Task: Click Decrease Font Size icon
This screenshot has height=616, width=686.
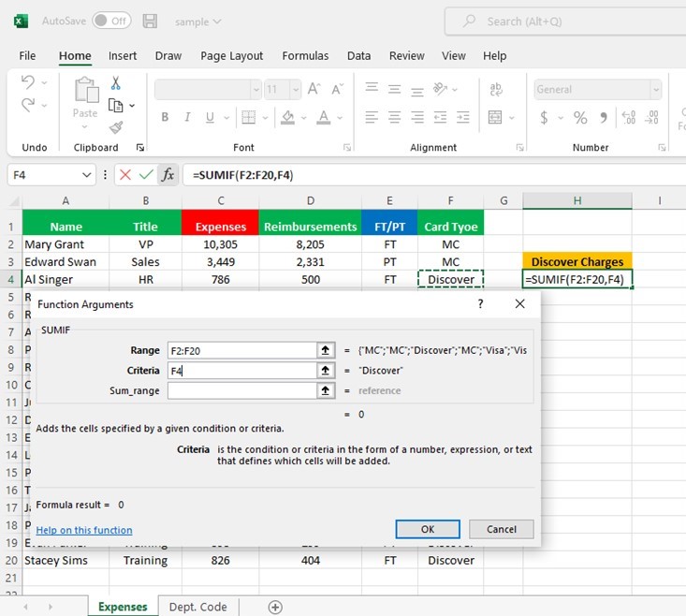Action: pyautogui.click(x=337, y=89)
